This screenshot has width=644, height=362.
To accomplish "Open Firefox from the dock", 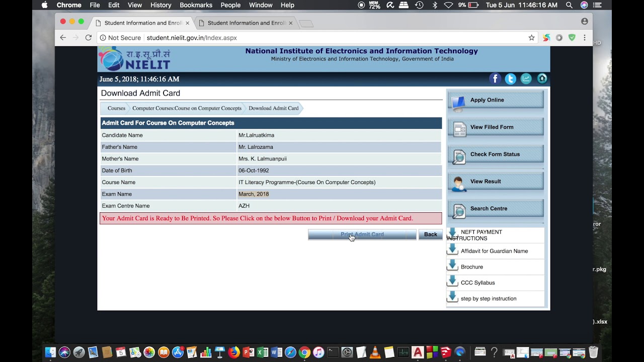I will [x=234, y=352].
